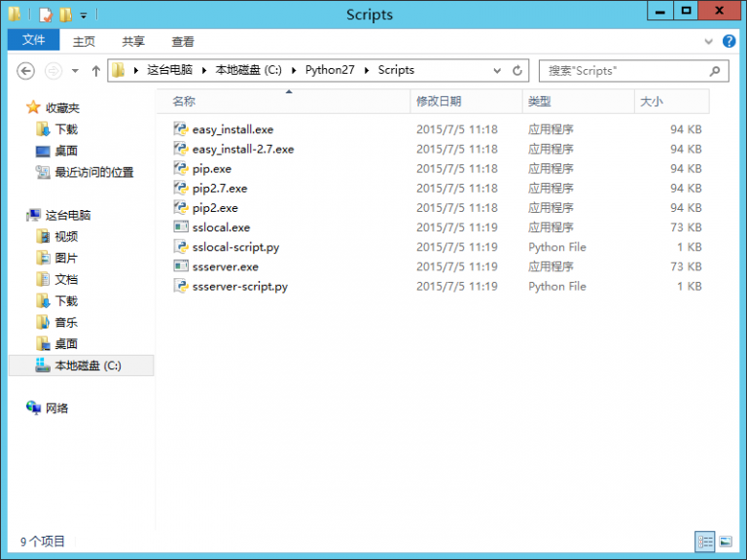
Task: Switch to large icons view
Action: tap(726, 542)
